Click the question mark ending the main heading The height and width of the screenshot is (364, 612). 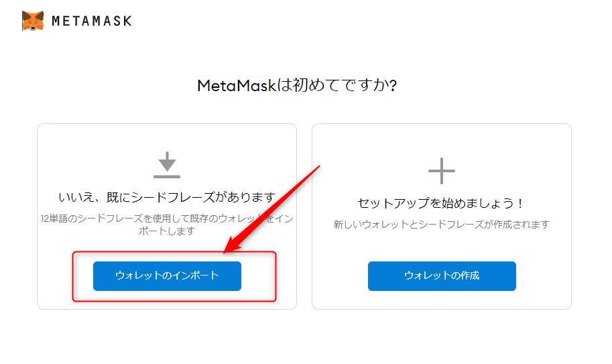click(391, 86)
